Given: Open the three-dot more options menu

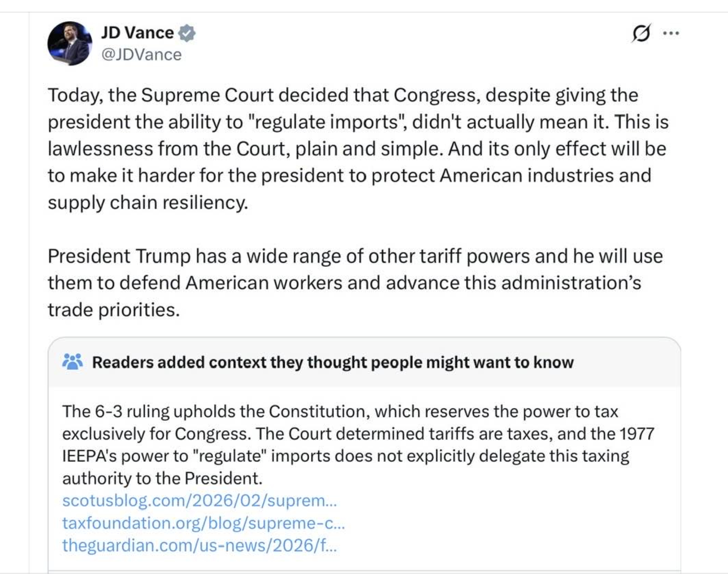Looking at the screenshot, I should tap(671, 33).
